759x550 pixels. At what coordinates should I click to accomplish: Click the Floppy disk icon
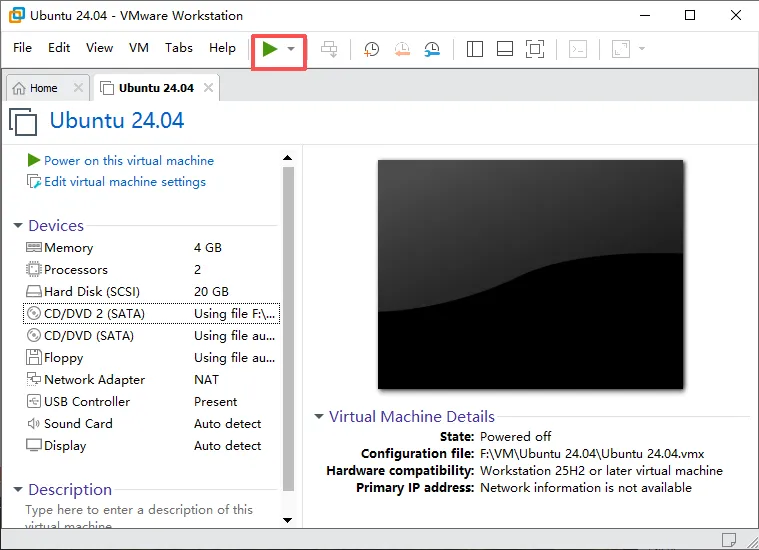pos(33,357)
